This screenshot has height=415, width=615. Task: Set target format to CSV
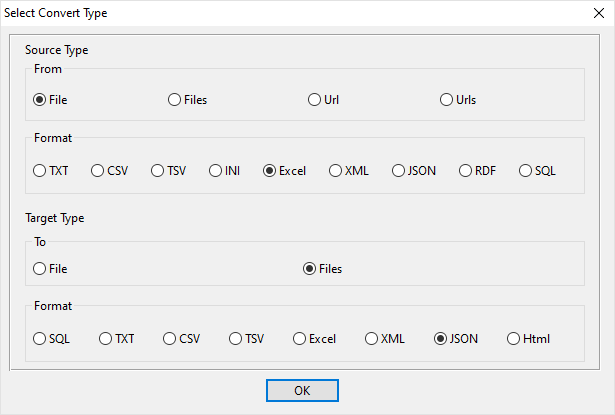point(170,339)
